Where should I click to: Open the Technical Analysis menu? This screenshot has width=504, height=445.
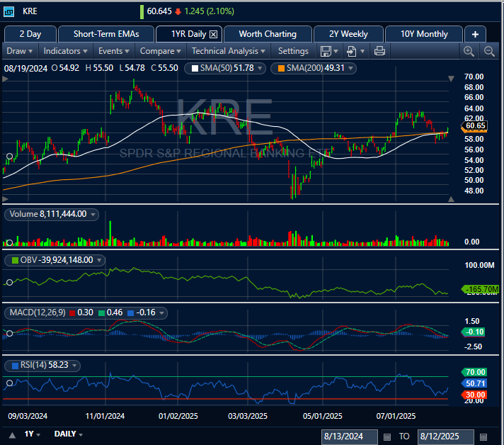coord(229,51)
